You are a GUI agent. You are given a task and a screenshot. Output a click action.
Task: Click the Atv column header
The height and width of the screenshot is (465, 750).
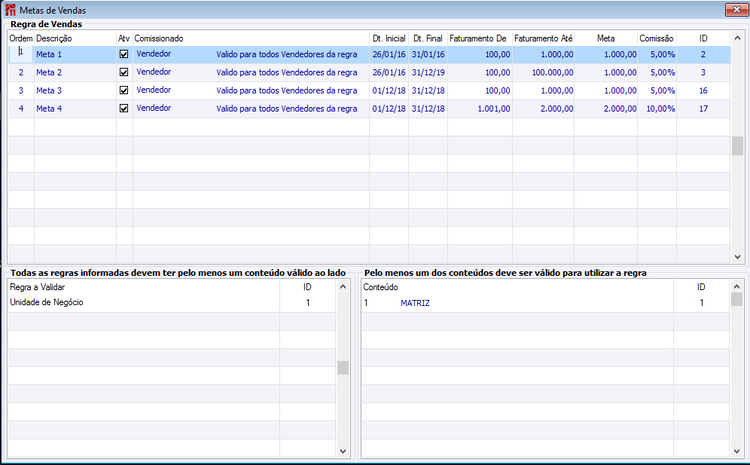coord(124,38)
